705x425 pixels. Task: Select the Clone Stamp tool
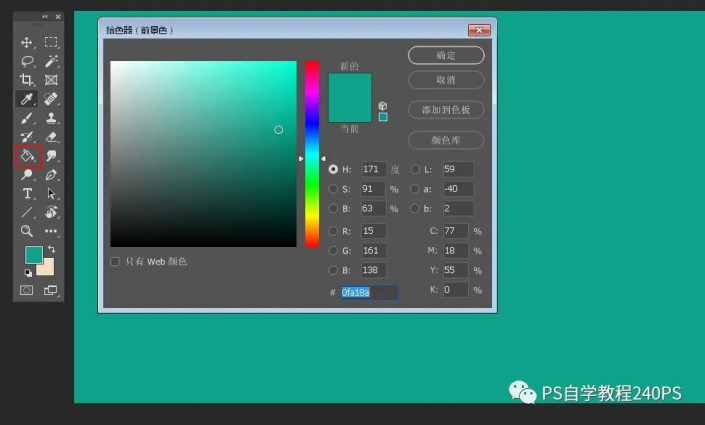[x=51, y=118]
